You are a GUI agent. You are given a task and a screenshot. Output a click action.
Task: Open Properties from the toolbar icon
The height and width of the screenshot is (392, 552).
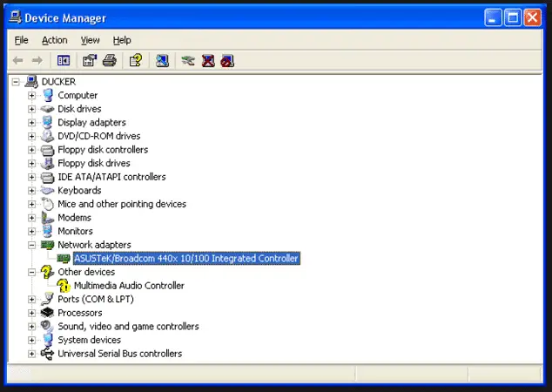(x=90, y=61)
